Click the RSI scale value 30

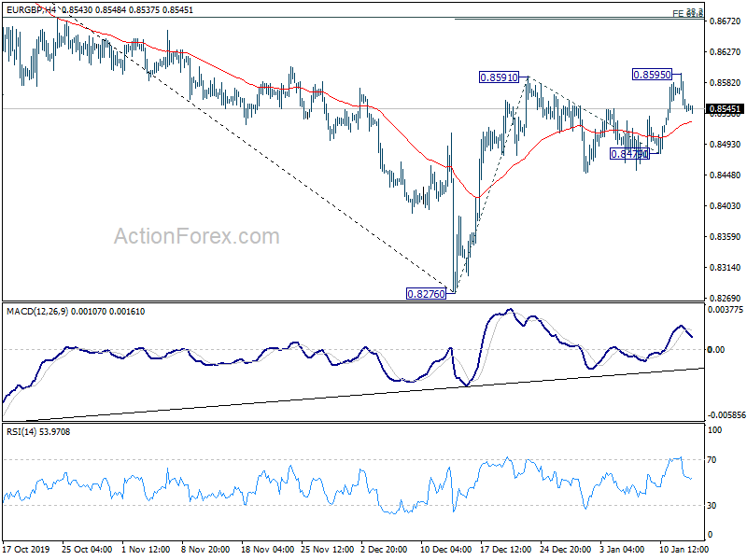[712, 505]
